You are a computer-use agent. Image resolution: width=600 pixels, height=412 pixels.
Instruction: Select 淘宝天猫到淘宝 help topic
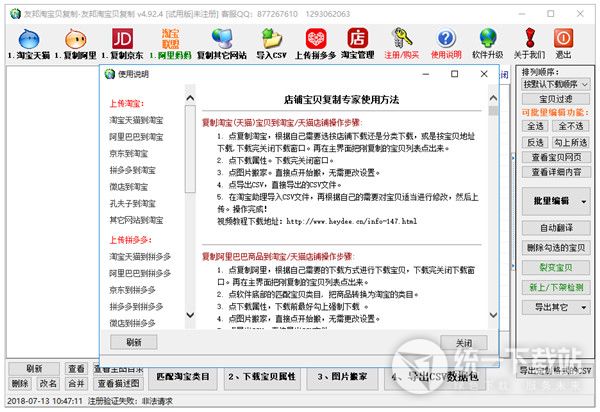[137, 121]
